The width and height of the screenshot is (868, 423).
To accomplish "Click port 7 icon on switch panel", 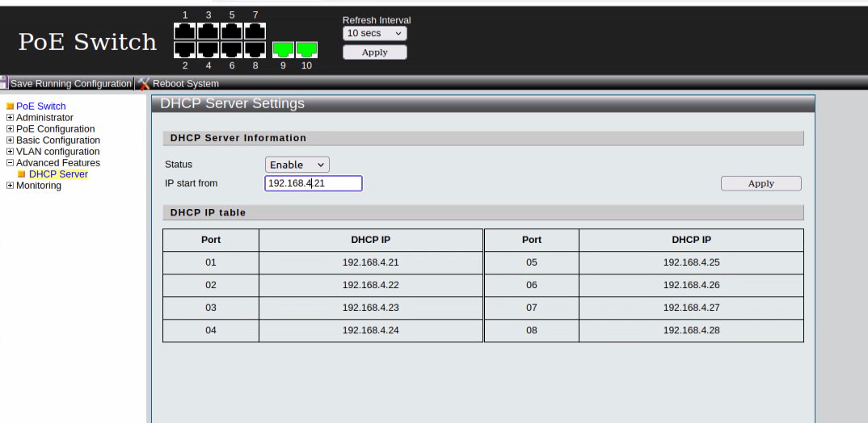I will coord(255,31).
